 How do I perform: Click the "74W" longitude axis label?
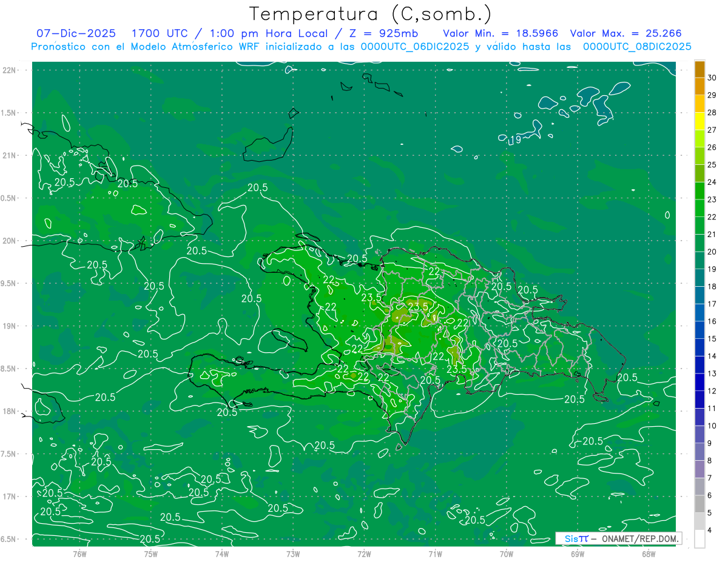pyautogui.click(x=221, y=554)
